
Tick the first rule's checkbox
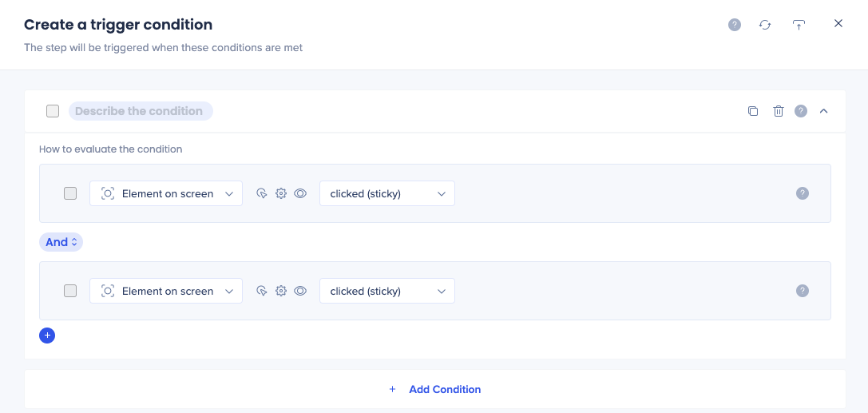70,193
